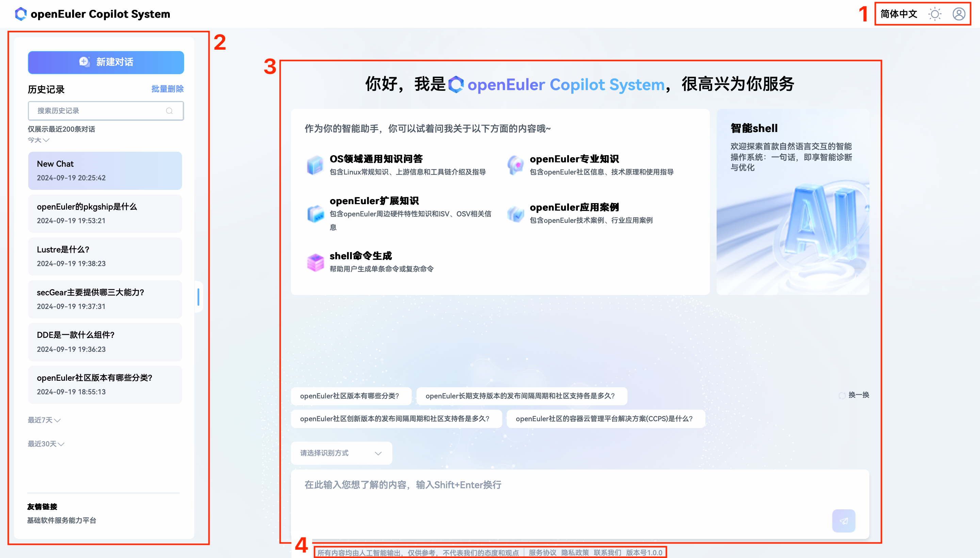Screen dimensions: 980x558
Task: Click the openEuler应用案例 icon
Action: [515, 213]
